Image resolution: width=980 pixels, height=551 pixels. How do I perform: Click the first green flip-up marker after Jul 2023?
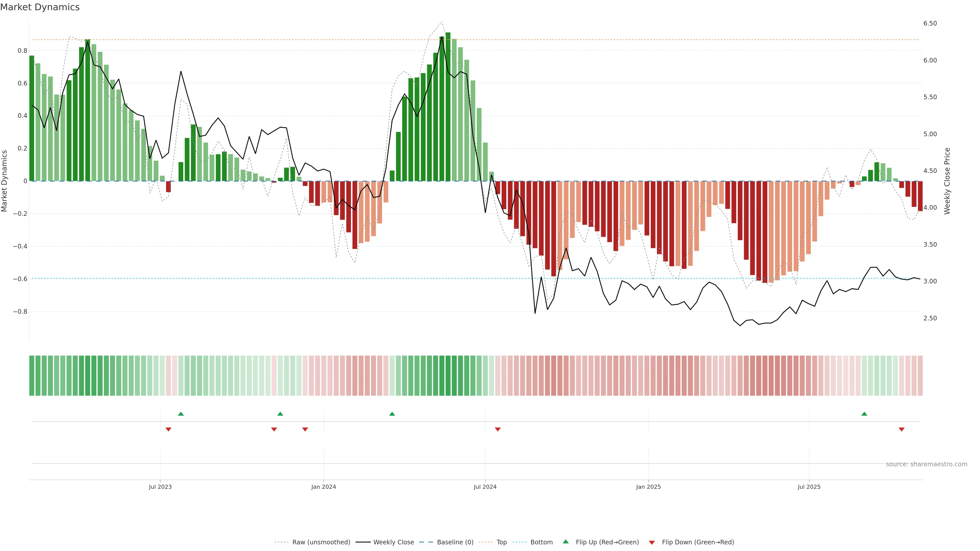tap(181, 414)
